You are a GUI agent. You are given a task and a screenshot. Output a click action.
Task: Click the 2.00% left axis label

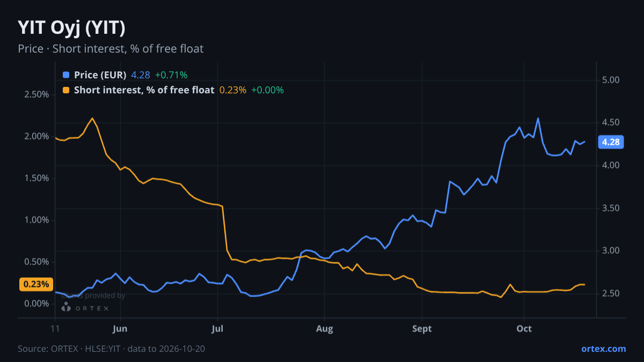(36, 136)
